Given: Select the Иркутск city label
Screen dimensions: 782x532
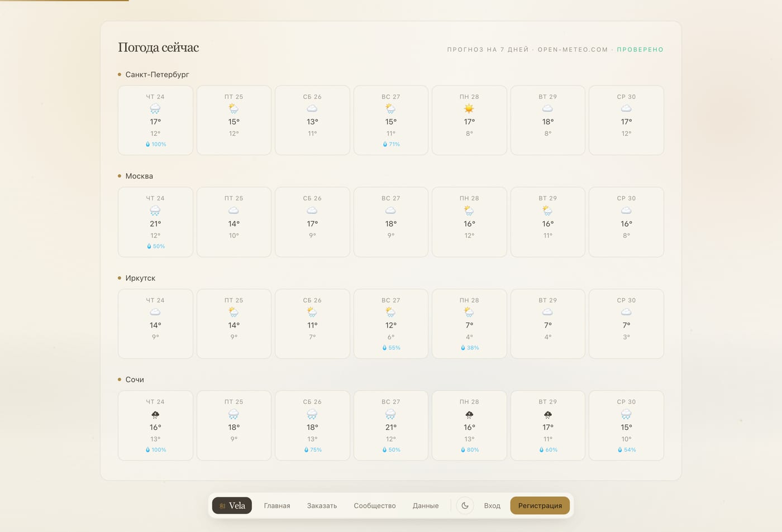Looking at the screenshot, I should click(x=140, y=278).
